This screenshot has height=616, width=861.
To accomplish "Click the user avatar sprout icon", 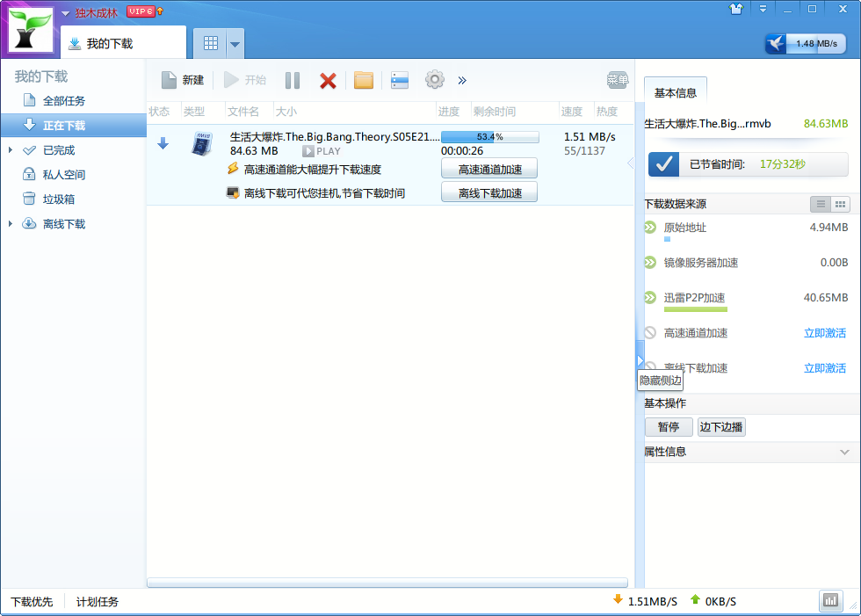I will pos(31,30).
